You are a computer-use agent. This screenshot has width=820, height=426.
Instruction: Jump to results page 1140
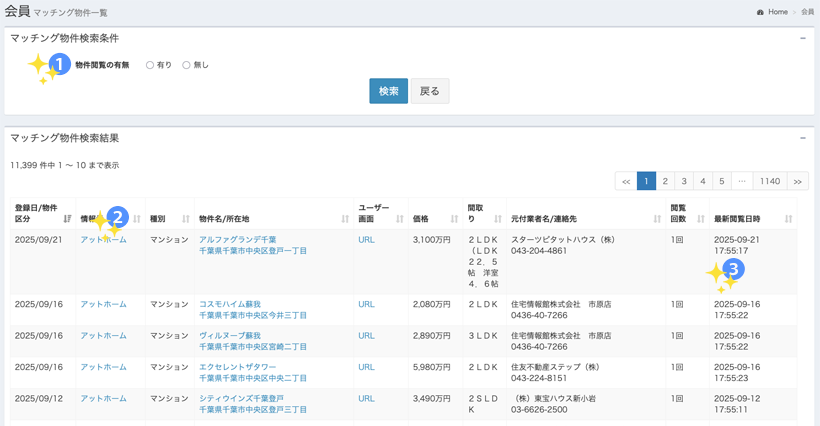point(770,181)
